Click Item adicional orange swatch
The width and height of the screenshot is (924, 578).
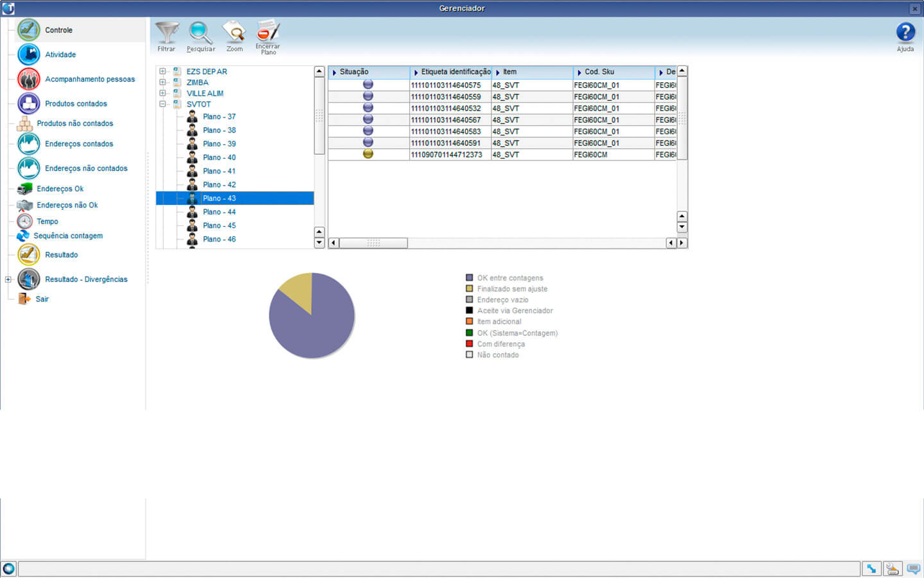469,321
